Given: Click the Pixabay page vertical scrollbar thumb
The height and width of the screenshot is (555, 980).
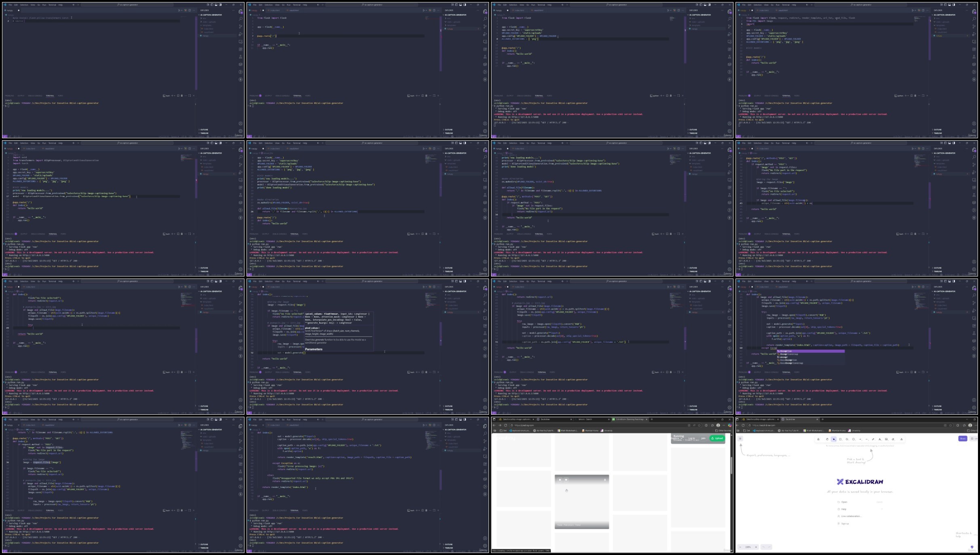Looking at the screenshot, I should point(731,465).
